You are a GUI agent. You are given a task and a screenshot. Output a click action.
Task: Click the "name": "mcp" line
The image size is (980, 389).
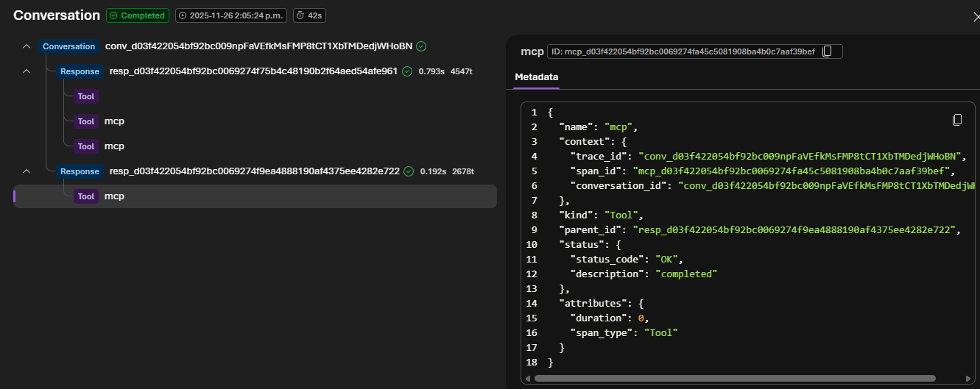[x=599, y=126]
